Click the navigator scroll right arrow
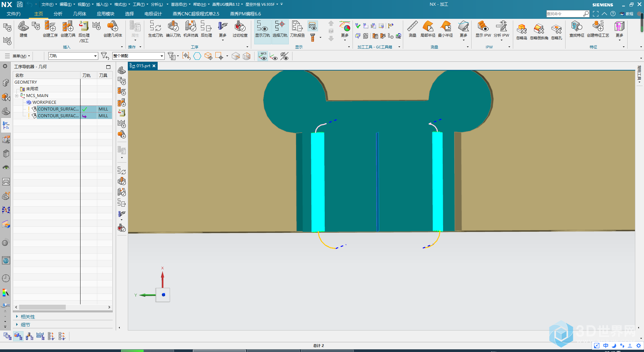 pos(109,307)
